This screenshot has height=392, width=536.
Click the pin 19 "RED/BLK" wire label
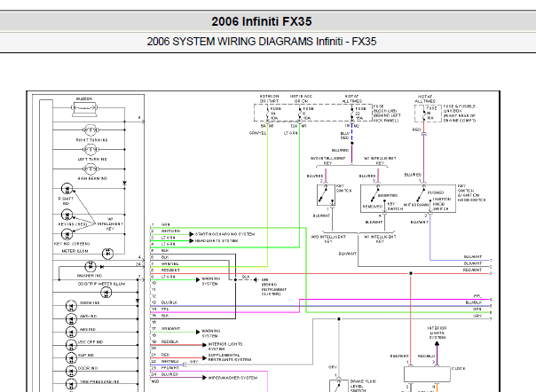[x=169, y=341]
